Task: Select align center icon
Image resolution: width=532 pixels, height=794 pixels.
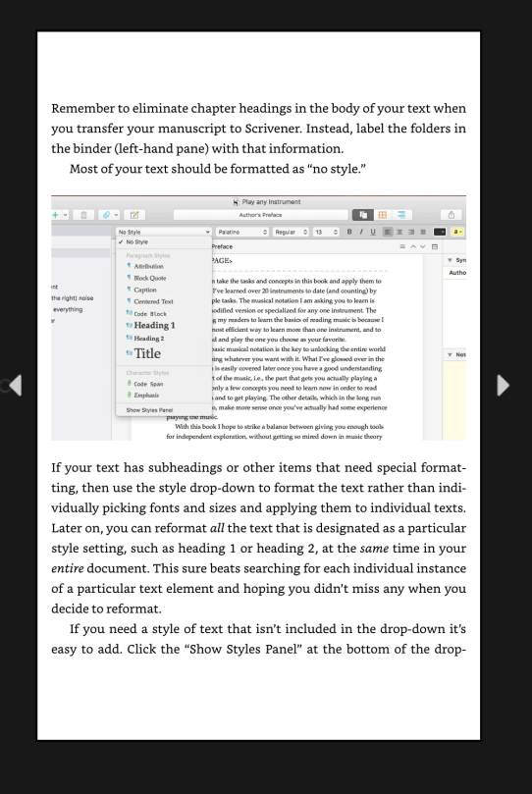Action: pos(399,232)
